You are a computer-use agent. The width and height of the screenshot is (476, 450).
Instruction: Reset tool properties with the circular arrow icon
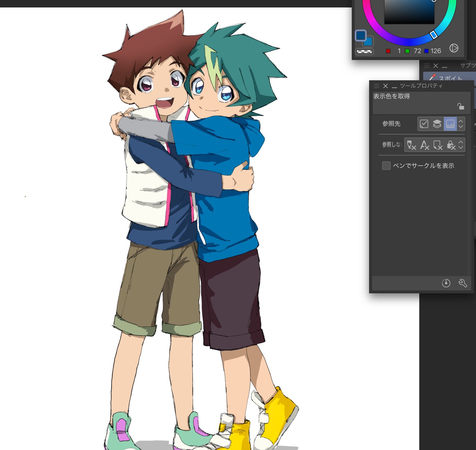coord(446,283)
